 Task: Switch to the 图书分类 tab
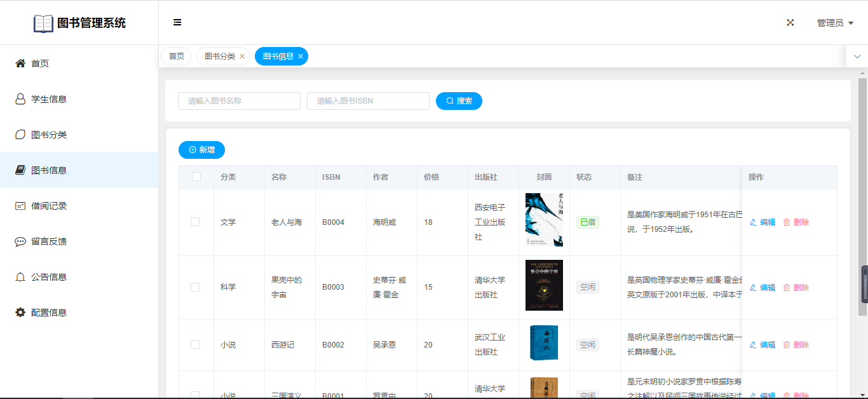pyautogui.click(x=219, y=57)
